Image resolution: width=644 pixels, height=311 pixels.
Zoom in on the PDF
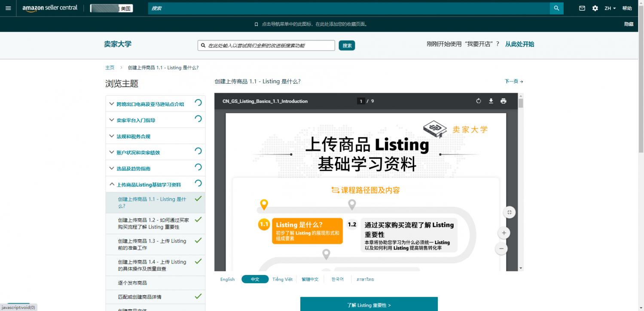point(504,233)
